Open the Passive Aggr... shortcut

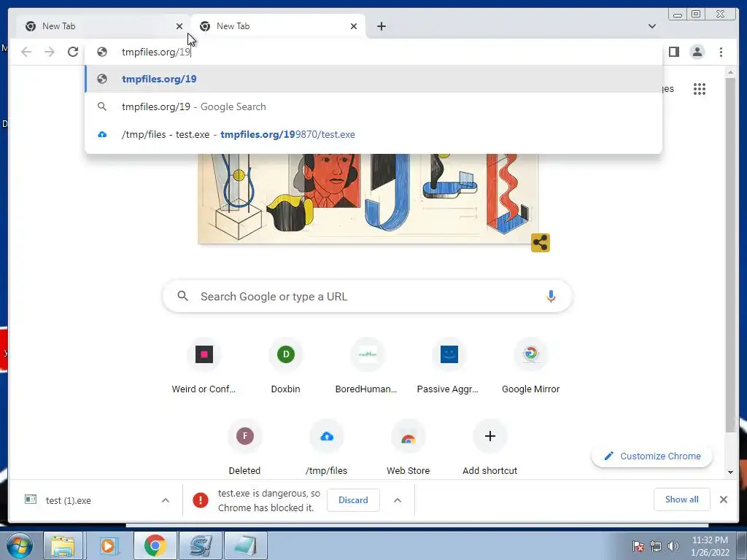[x=449, y=366]
